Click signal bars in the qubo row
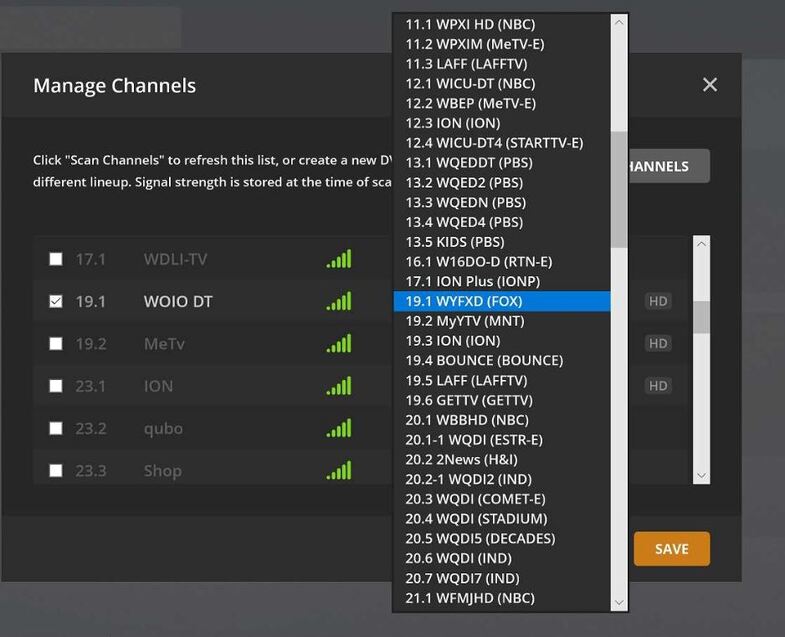785x637 pixels. 339,428
